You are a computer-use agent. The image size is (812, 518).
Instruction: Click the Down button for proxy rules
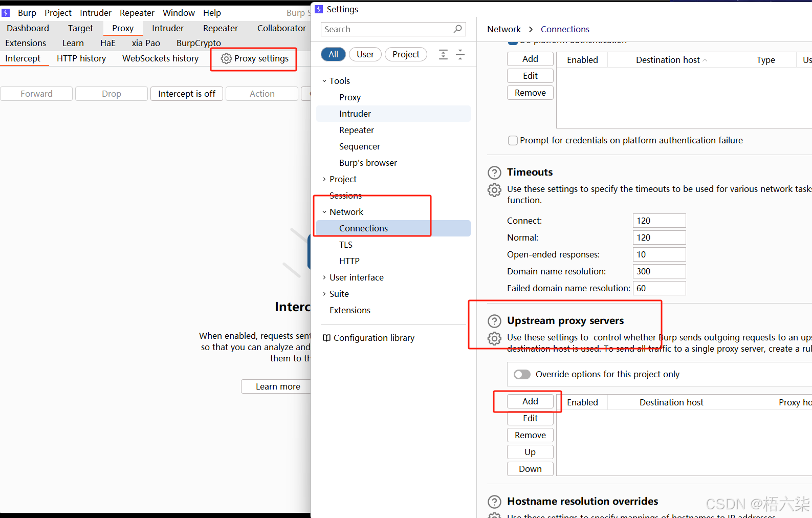tap(530, 469)
